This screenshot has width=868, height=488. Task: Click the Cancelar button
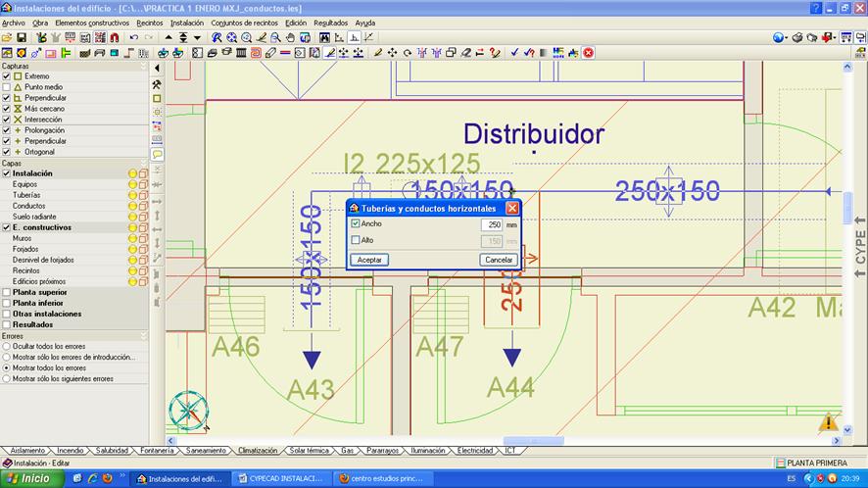click(x=499, y=260)
